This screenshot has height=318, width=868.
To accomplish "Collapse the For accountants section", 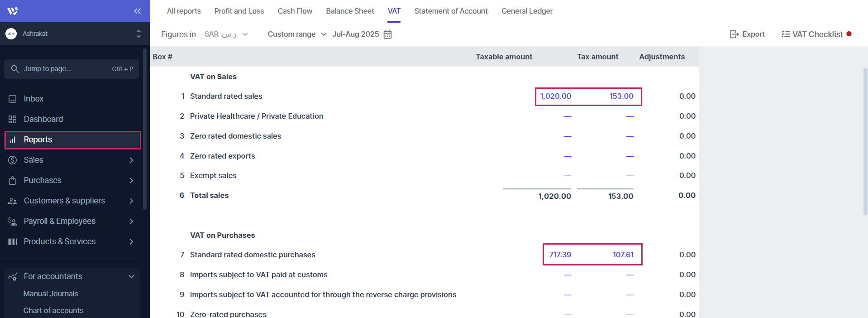I will click(131, 276).
